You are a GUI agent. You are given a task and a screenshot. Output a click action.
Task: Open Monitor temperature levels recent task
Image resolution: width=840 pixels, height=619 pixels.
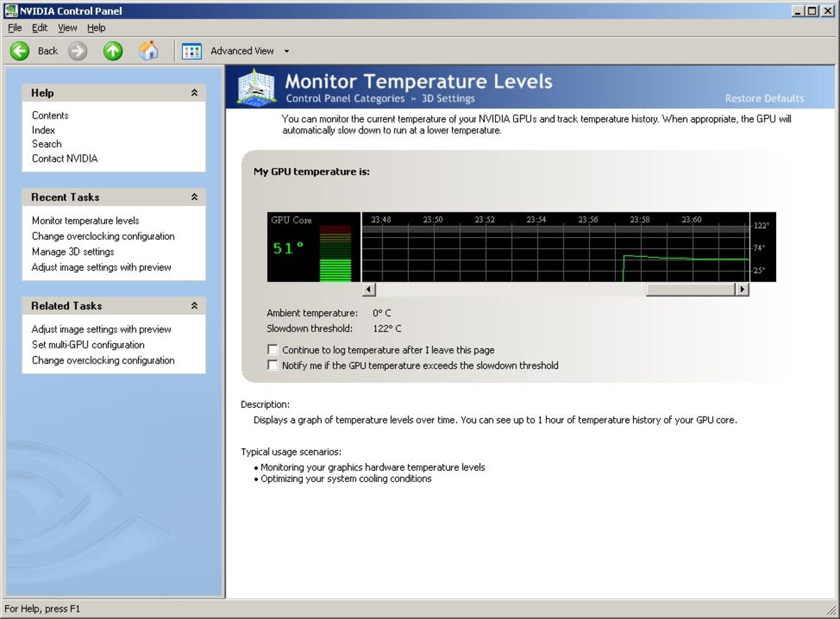coord(86,220)
